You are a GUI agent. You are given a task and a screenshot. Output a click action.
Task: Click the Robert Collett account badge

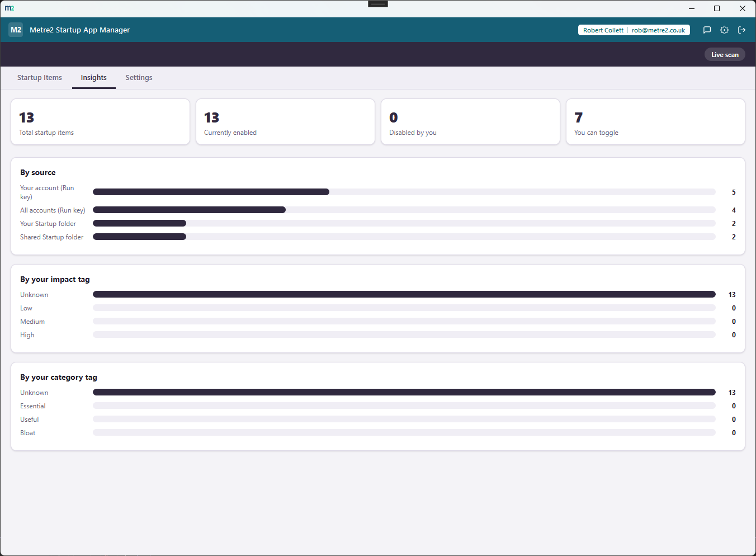pos(603,30)
